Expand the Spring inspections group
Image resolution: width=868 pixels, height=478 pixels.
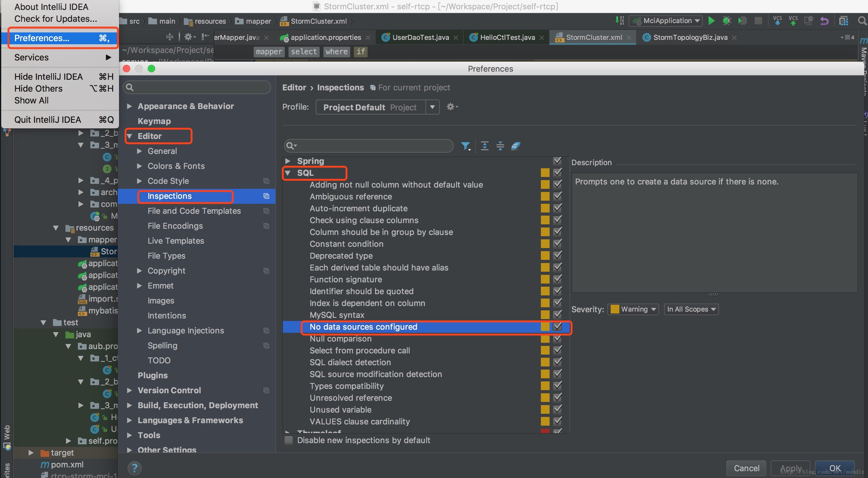point(289,160)
